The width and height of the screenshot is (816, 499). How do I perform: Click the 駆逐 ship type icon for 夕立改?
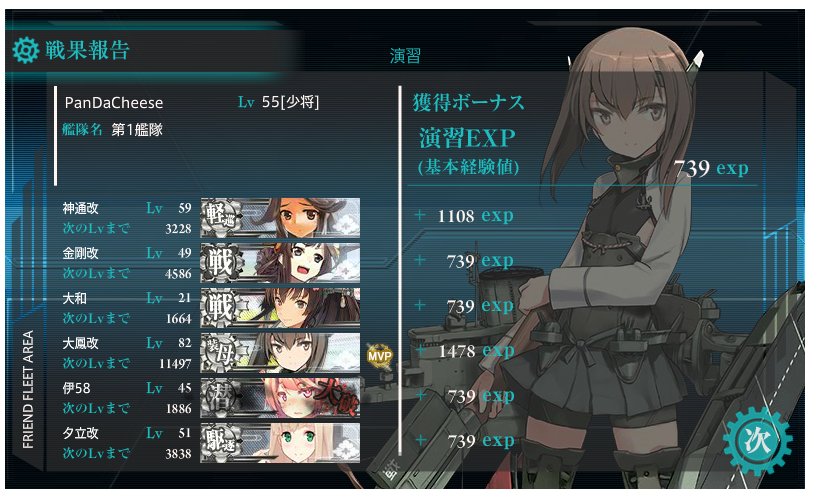pyautogui.click(x=222, y=443)
